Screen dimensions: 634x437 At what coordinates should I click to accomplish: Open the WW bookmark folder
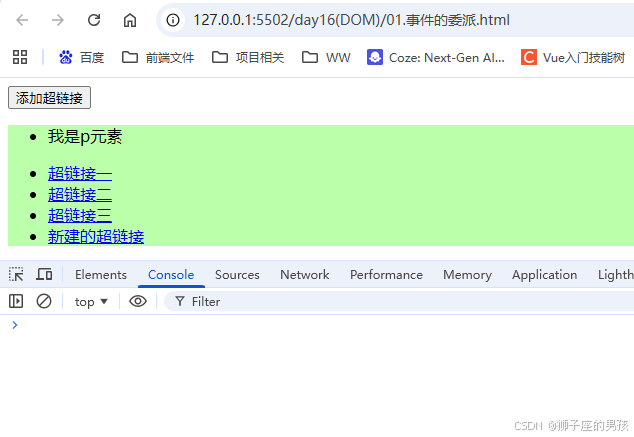(x=326, y=57)
